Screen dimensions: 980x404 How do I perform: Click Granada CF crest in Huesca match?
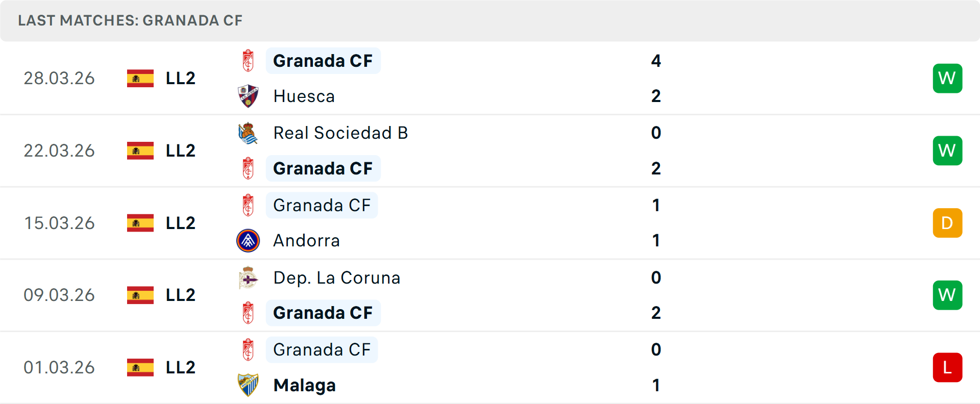(248, 61)
